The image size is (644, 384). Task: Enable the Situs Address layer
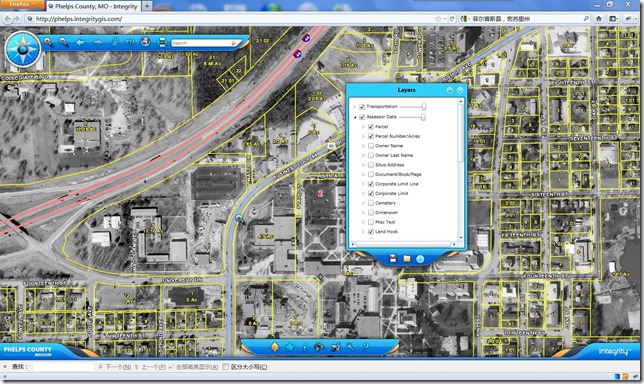(x=371, y=165)
